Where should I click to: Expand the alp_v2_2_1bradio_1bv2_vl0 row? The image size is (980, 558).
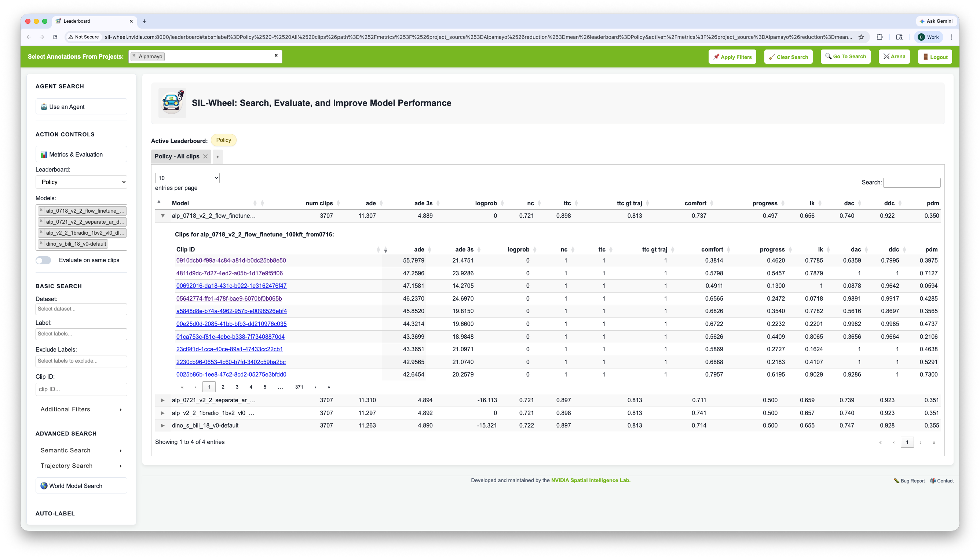point(163,413)
